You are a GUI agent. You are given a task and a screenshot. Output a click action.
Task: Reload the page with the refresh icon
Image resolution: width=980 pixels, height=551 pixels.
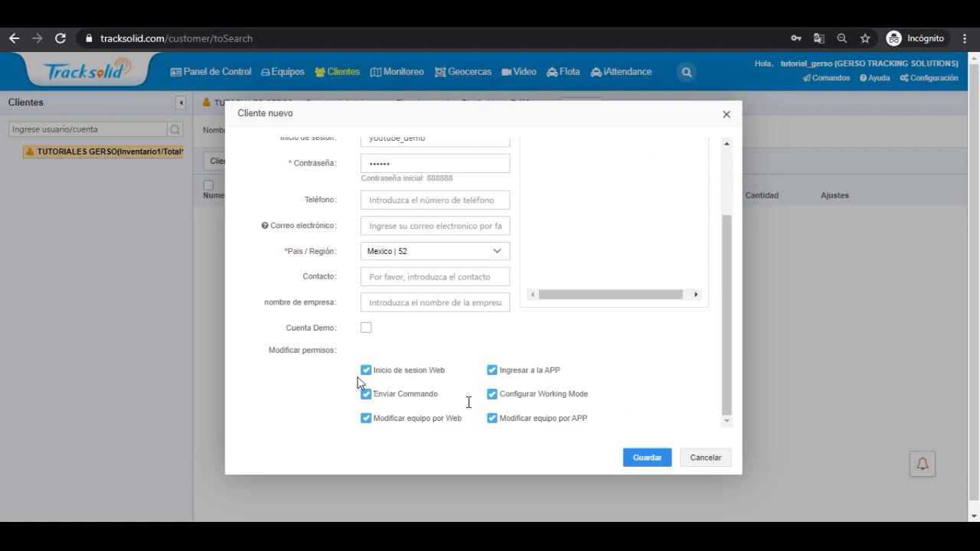point(60,38)
